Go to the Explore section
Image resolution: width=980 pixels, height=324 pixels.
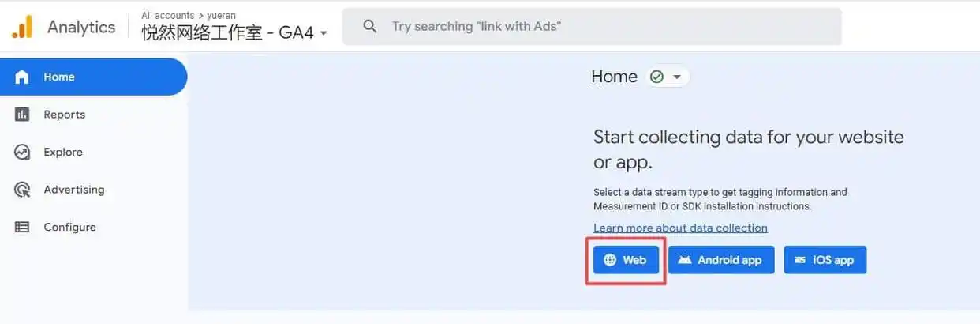(63, 152)
